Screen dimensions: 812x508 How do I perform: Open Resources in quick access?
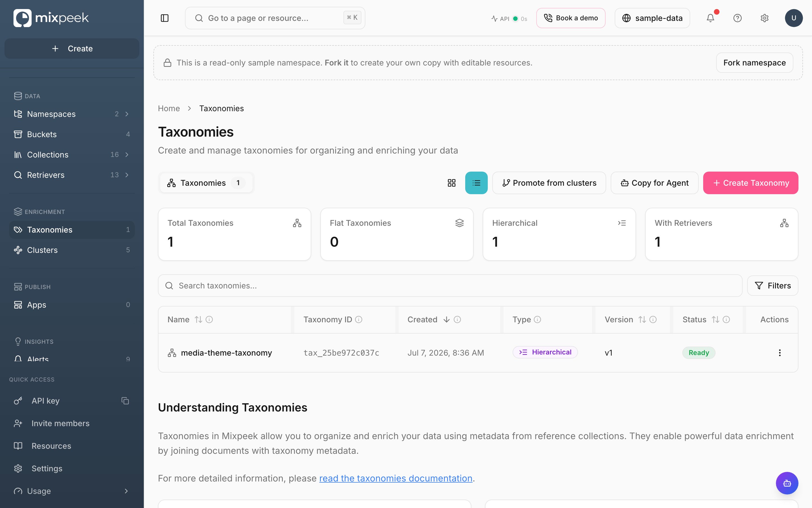pos(72,446)
